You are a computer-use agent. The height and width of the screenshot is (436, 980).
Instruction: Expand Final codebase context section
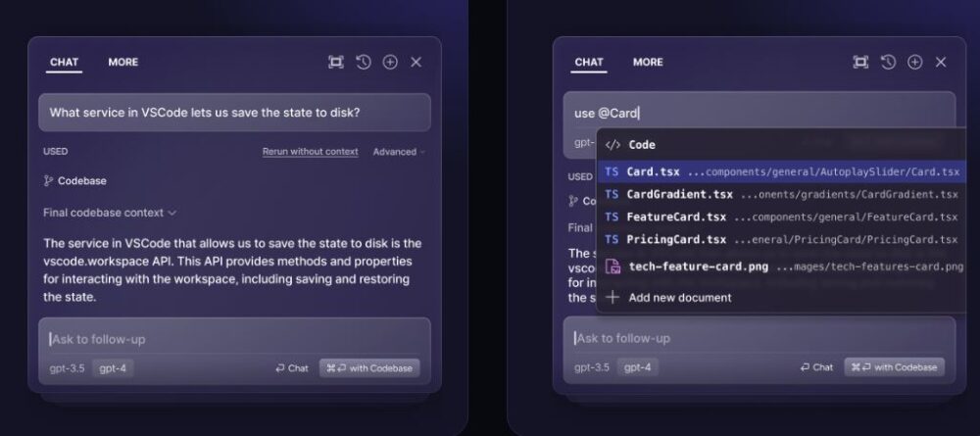click(110, 213)
